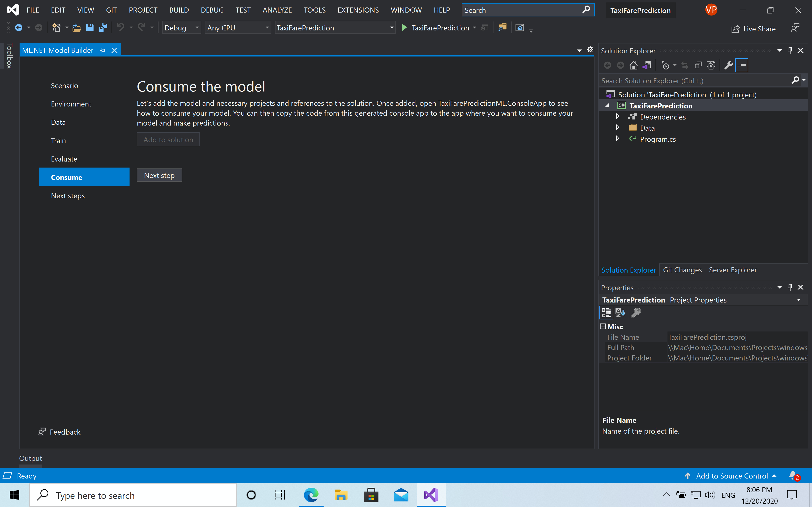Toggle auto-hide pin on Properties panel

tap(790, 287)
